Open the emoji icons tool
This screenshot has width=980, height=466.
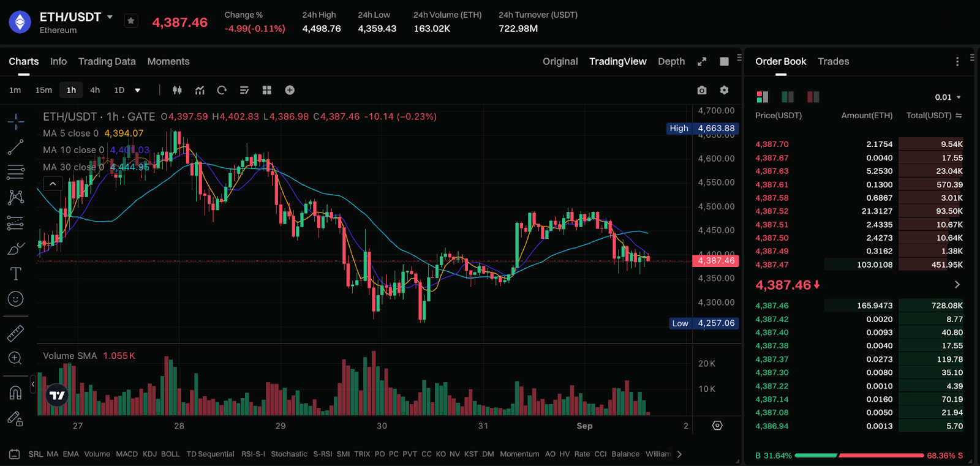coord(16,299)
